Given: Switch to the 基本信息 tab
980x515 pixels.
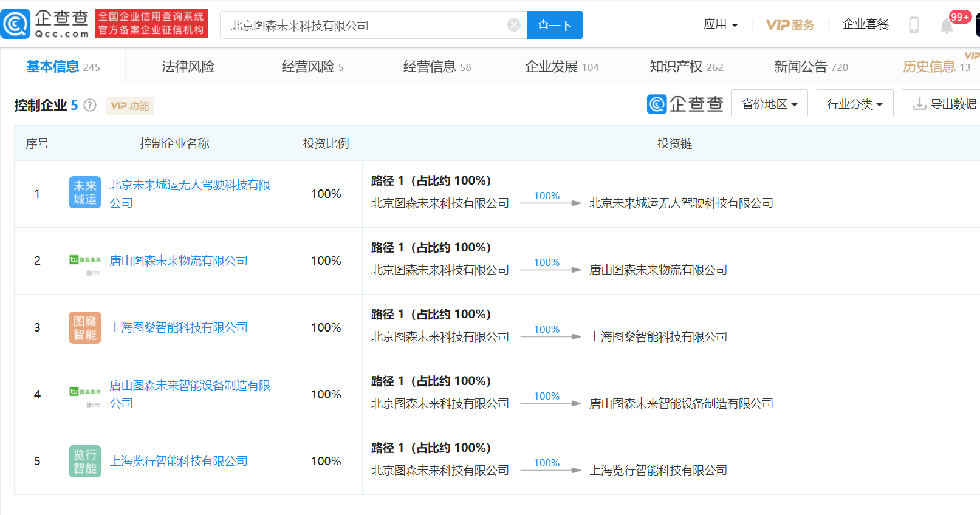Looking at the screenshot, I should click(x=63, y=67).
